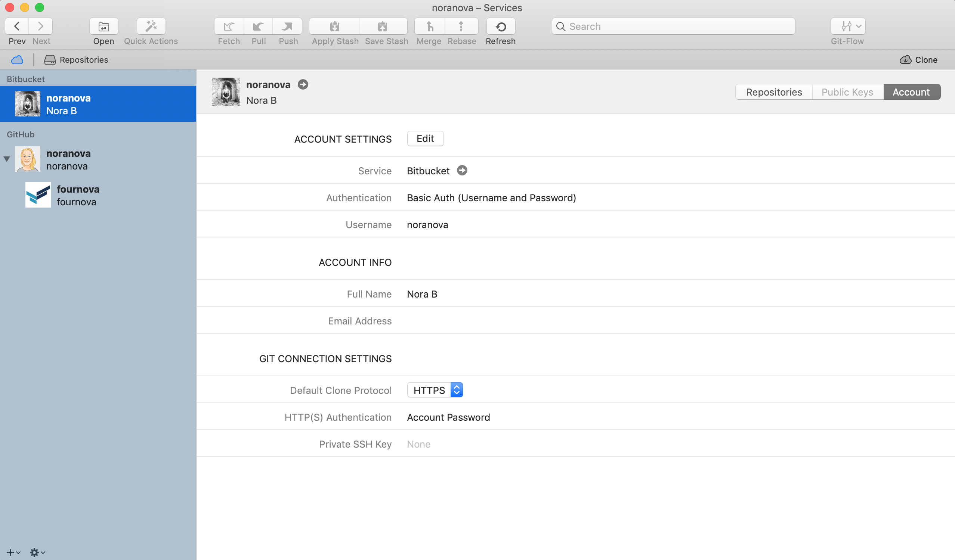Image resolution: width=955 pixels, height=560 pixels.
Task: Select the Account tab
Action: click(x=911, y=92)
